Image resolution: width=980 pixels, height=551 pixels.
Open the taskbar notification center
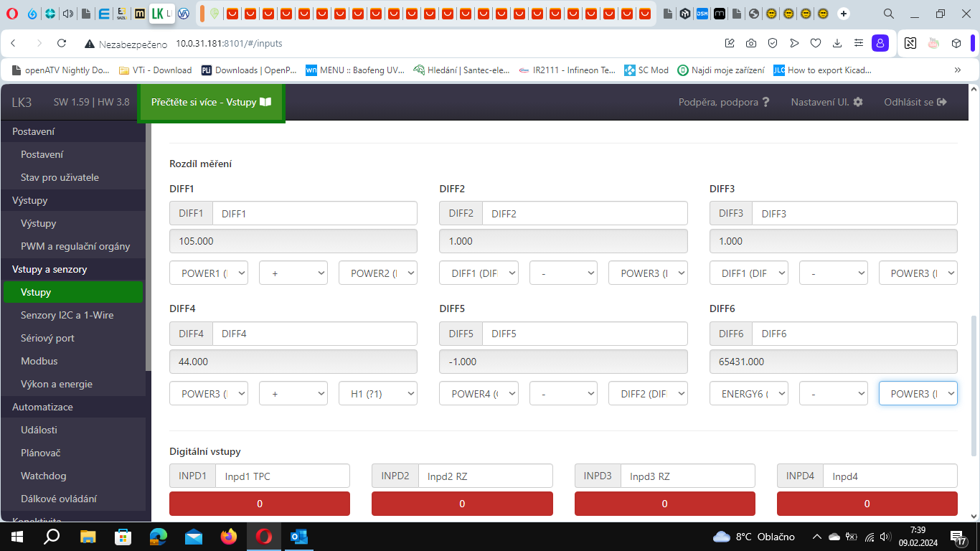(958, 537)
